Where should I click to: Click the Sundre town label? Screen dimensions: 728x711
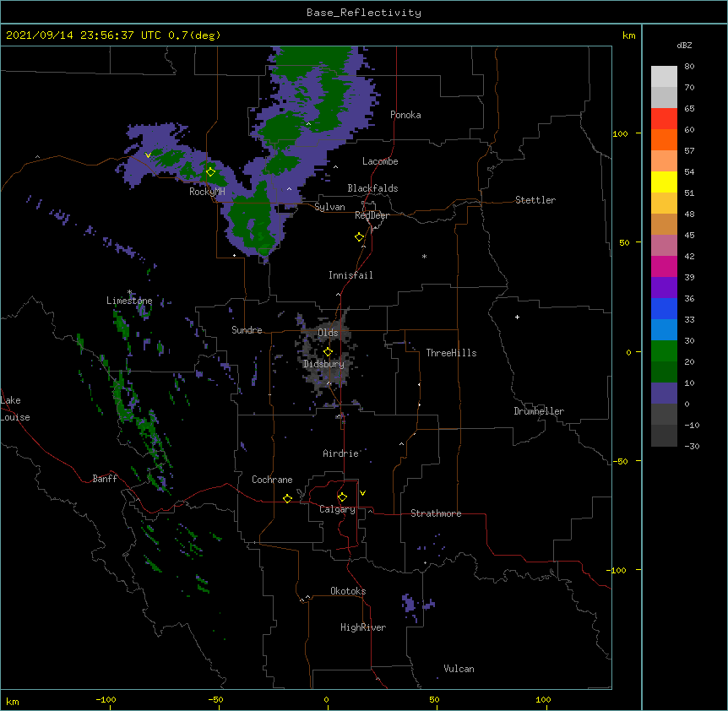point(247,330)
